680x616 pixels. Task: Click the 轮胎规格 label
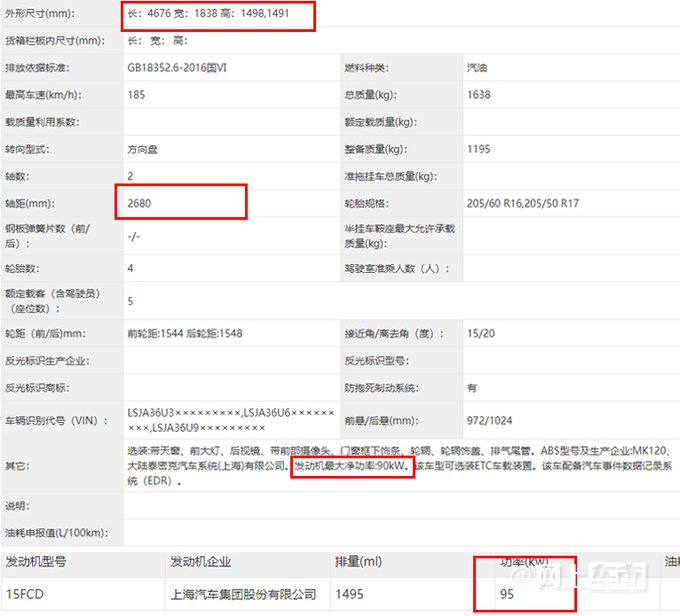[366, 203]
